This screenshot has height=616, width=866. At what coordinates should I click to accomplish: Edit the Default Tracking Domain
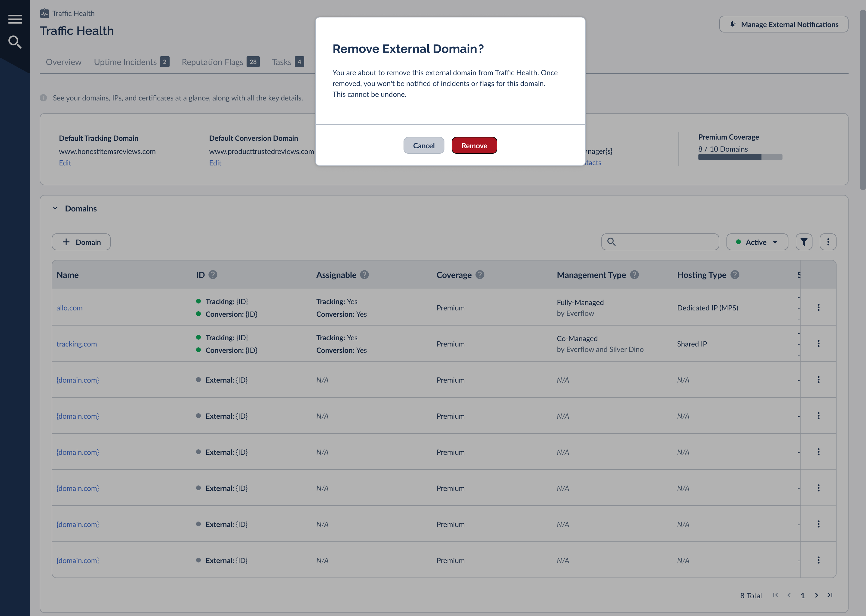click(65, 163)
